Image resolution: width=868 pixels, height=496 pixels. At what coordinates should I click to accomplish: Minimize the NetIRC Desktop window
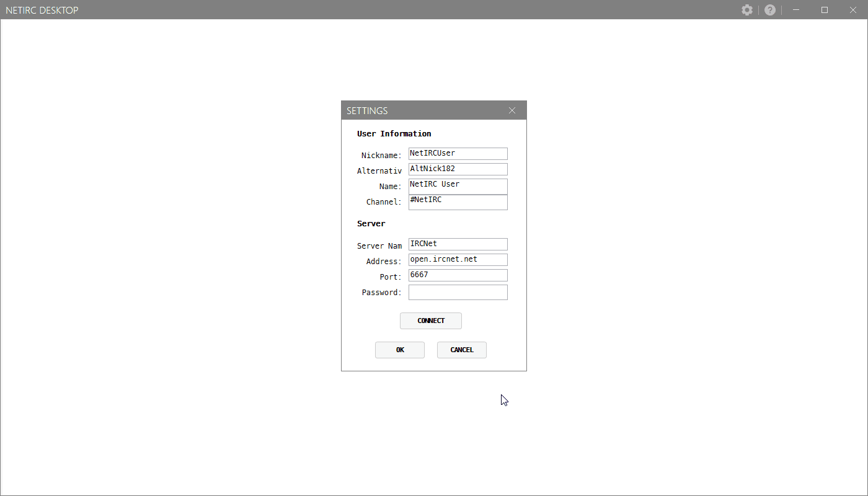point(796,10)
